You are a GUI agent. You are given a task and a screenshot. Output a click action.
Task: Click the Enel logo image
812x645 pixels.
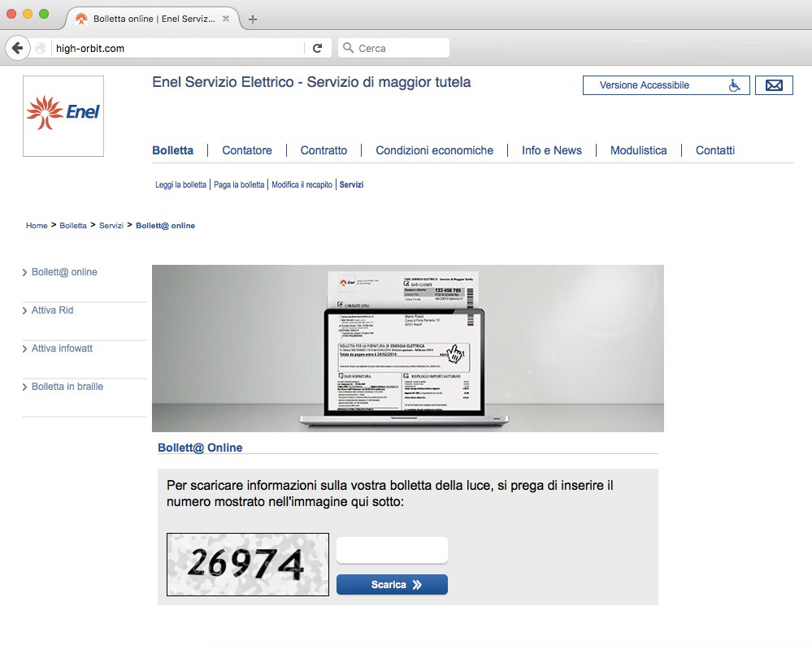point(63,115)
